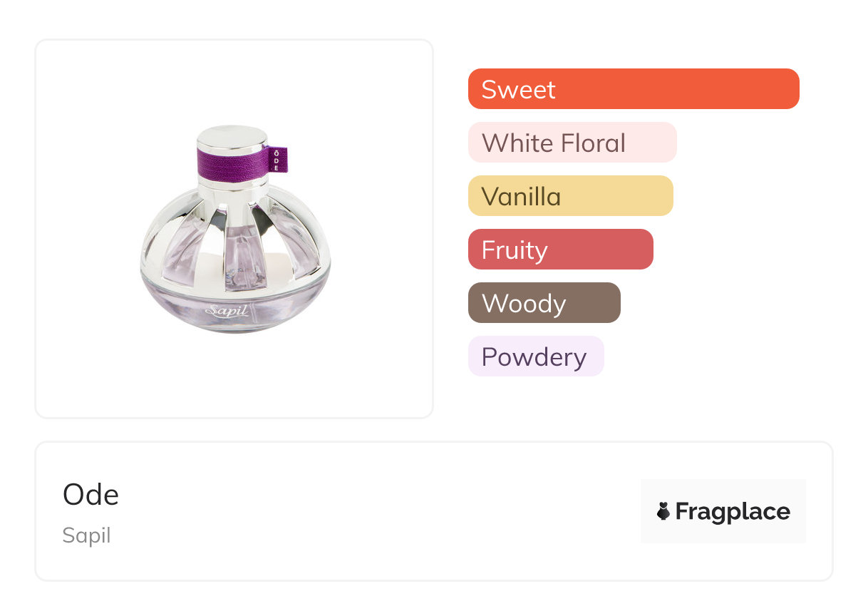Click the Fragplace wordmark text

[732, 512]
